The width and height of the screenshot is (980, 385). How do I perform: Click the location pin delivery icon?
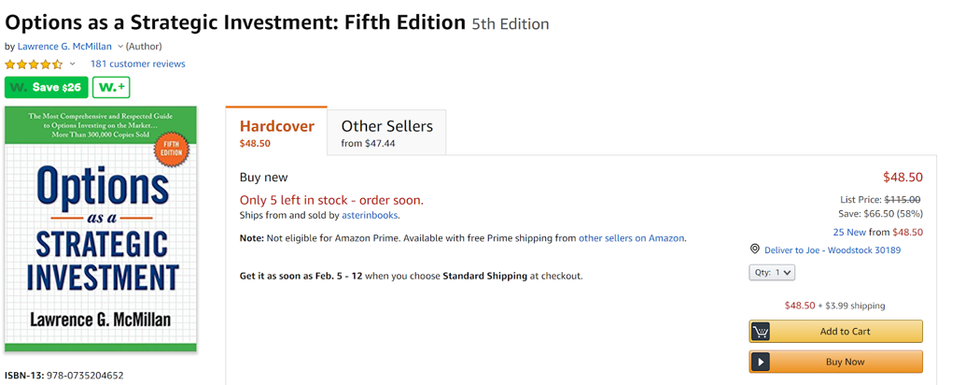point(754,250)
